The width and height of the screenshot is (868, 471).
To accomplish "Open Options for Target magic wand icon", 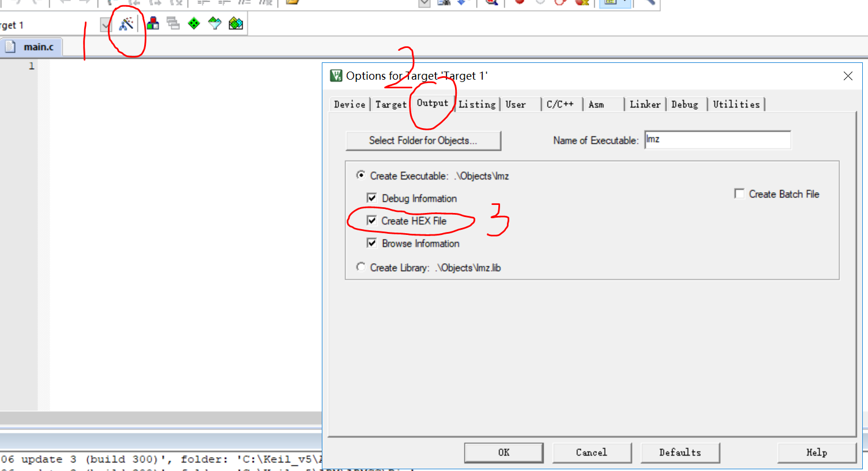I will [126, 24].
